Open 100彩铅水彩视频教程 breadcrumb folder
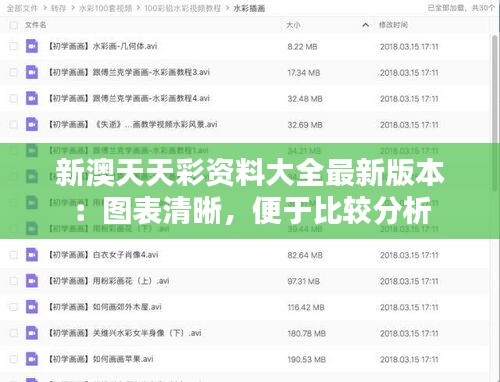The image size is (500, 382). 183,8
